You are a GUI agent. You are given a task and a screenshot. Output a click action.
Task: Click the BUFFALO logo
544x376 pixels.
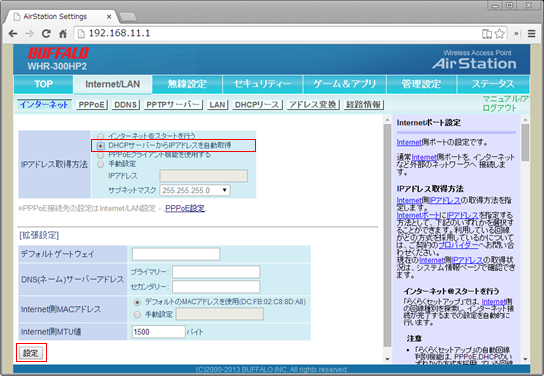58,53
